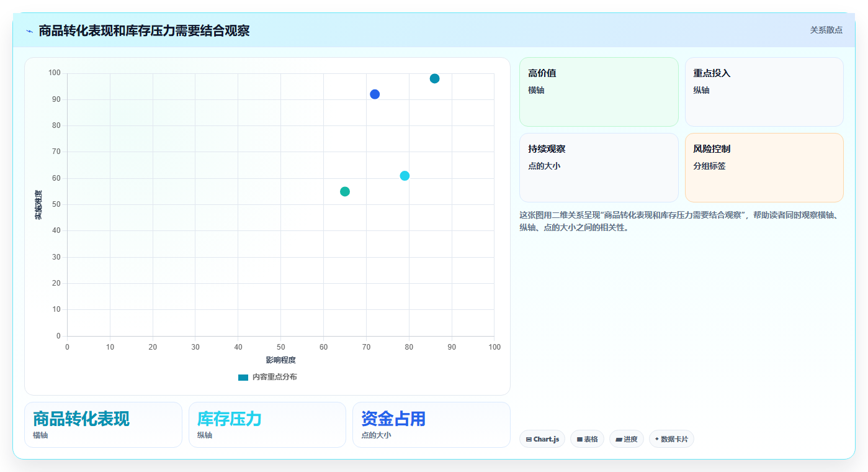Toggle the 内容重点分布 legend swatch

click(x=243, y=378)
